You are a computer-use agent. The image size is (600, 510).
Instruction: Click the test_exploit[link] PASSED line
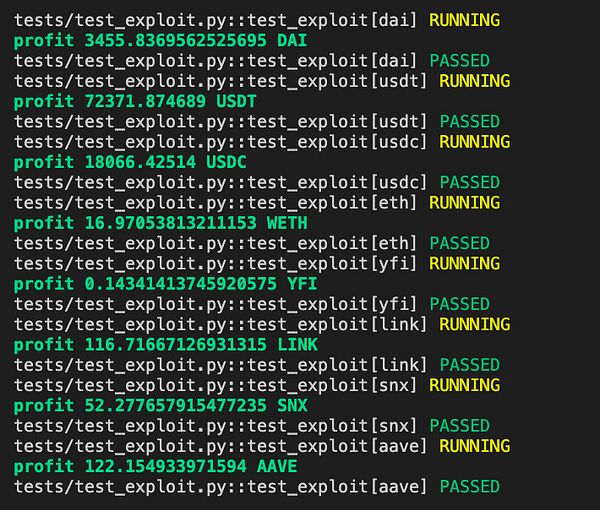click(257, 365)
